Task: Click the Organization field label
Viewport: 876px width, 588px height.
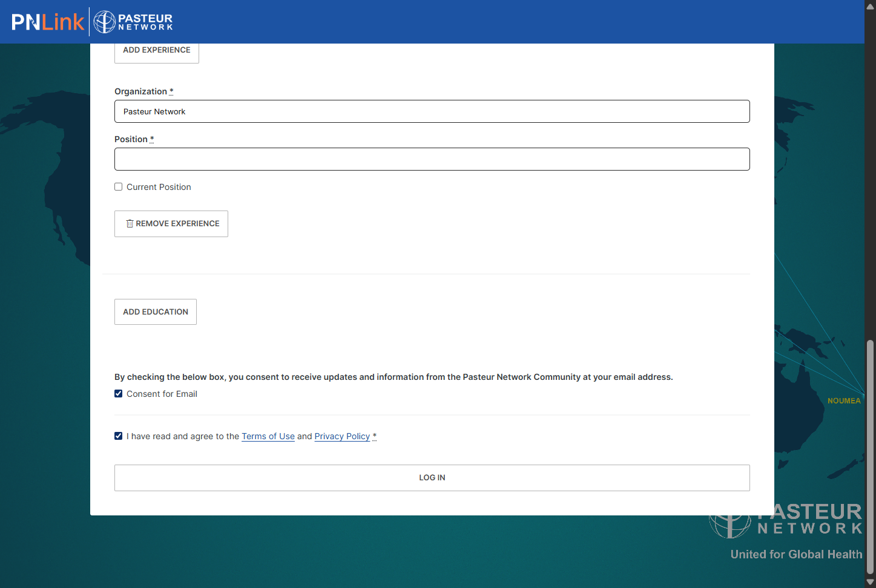Action: tap(143, 91)
